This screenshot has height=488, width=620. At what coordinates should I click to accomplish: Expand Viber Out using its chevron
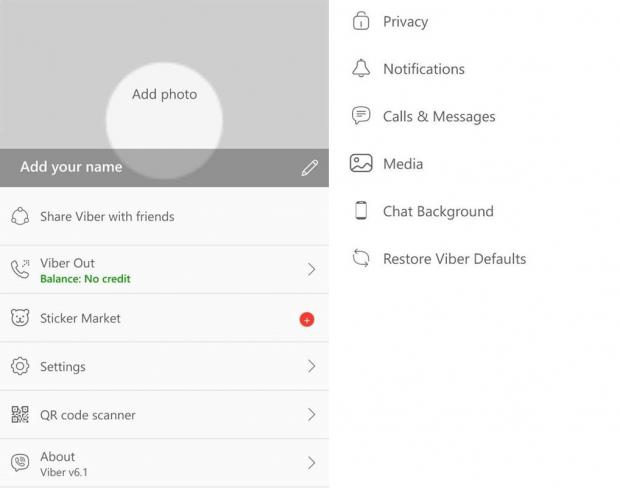coord(311,270)
